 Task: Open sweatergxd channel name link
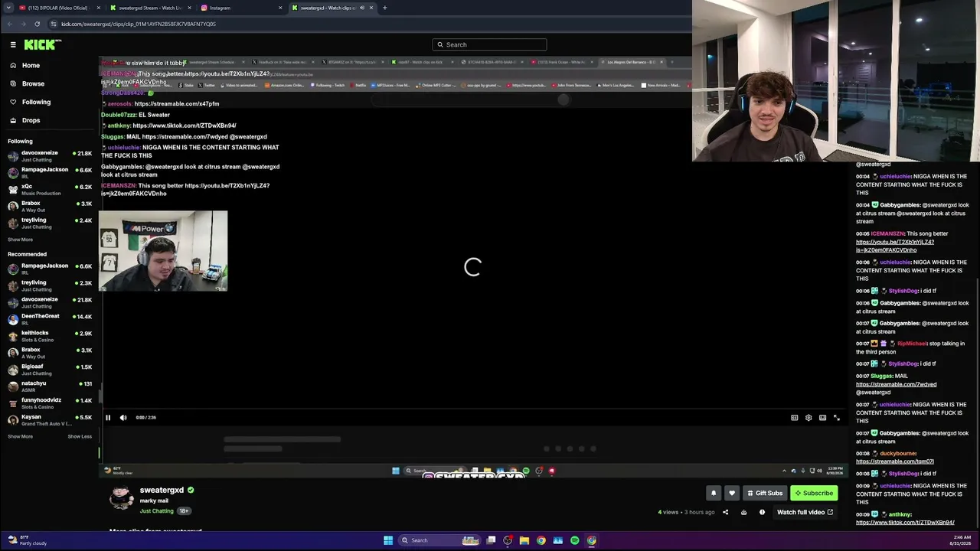[x=162, y=490]
